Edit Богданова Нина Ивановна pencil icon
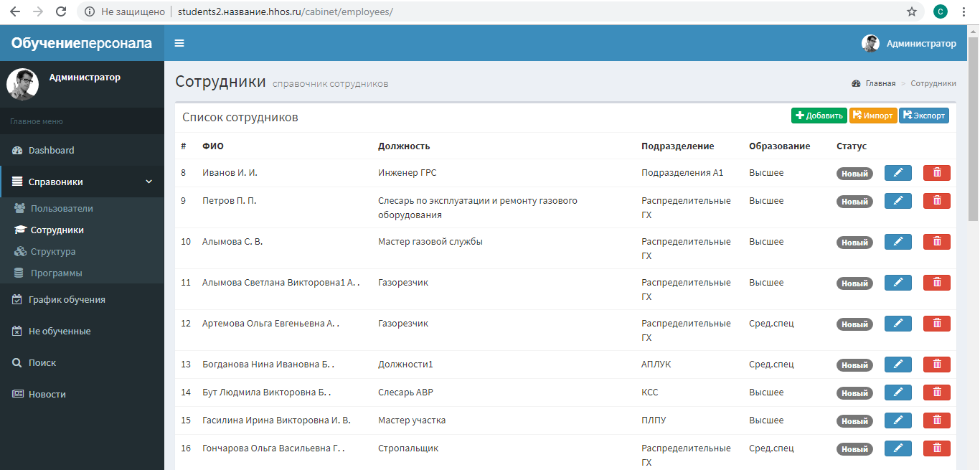 (x=898, y=365)
